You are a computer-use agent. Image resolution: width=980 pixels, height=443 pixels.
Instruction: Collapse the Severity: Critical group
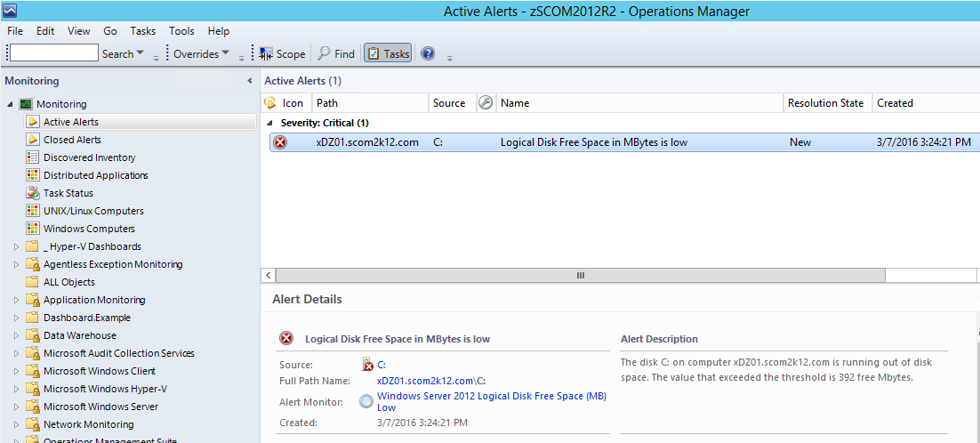pos(270,123)
